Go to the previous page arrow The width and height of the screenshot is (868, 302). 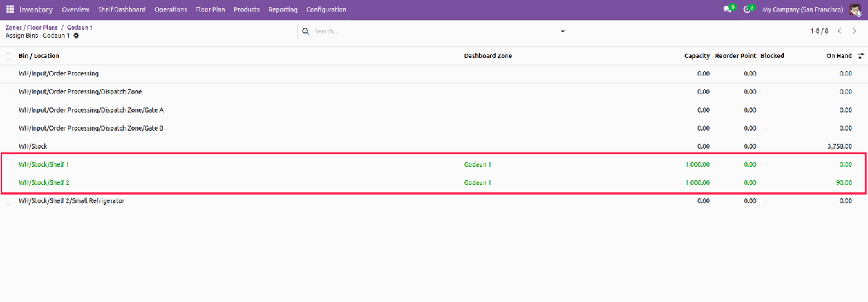pyautogui.click(x=840, y=31)
